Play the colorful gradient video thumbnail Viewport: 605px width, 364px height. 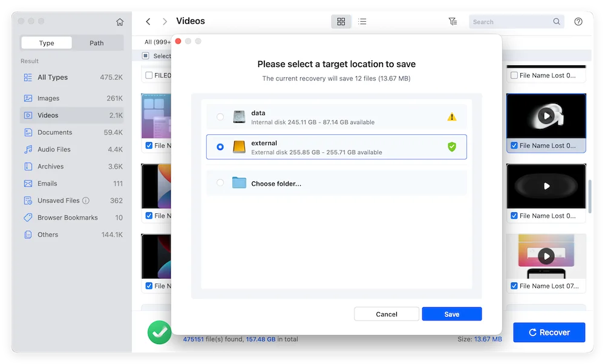point(546,256)
